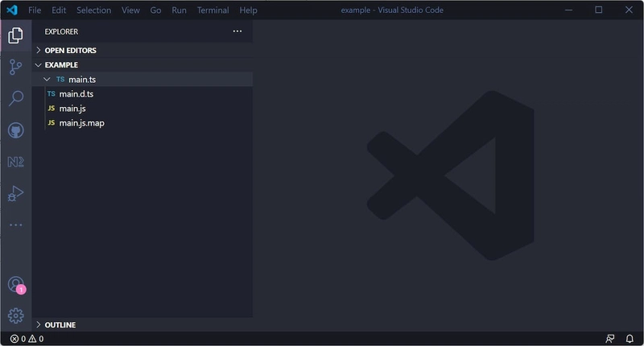Open the N2 extension view in activity bar
This screenshot has height=346, width=644.
tap(15, 162)
